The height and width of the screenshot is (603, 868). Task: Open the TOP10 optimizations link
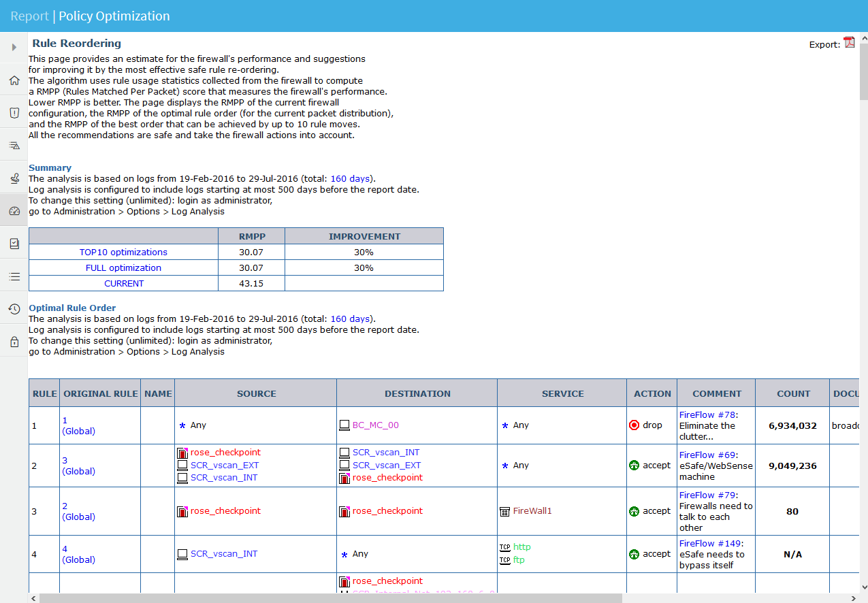pos(123,252)
